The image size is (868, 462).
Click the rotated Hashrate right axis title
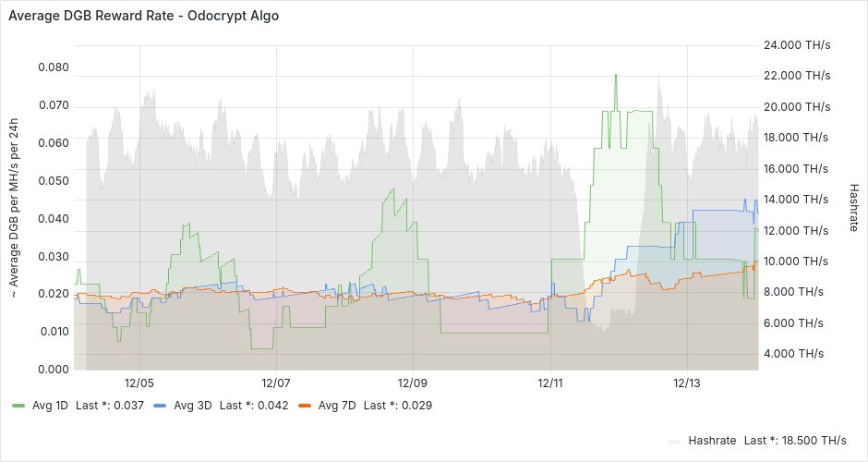point(852,206)
